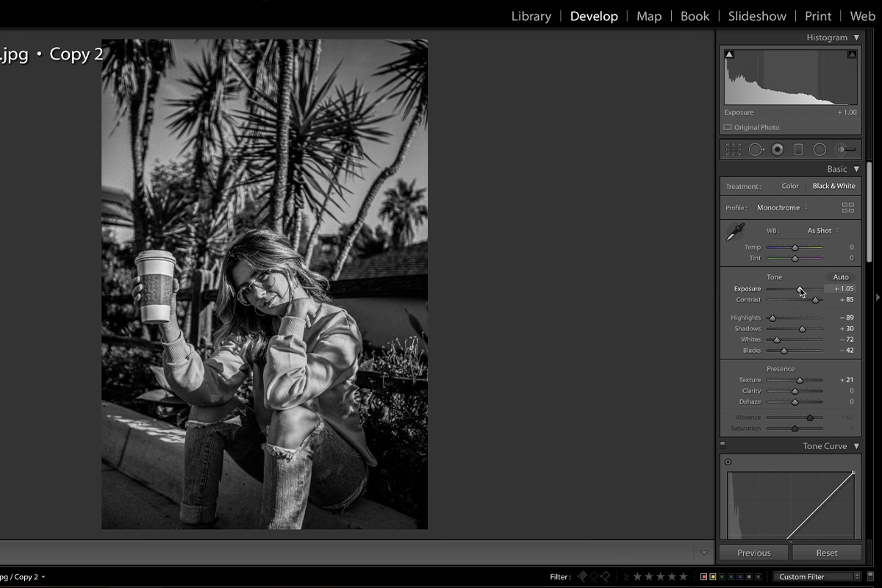
Task: Click the Contrast slider handle
Action: [815, 300]
